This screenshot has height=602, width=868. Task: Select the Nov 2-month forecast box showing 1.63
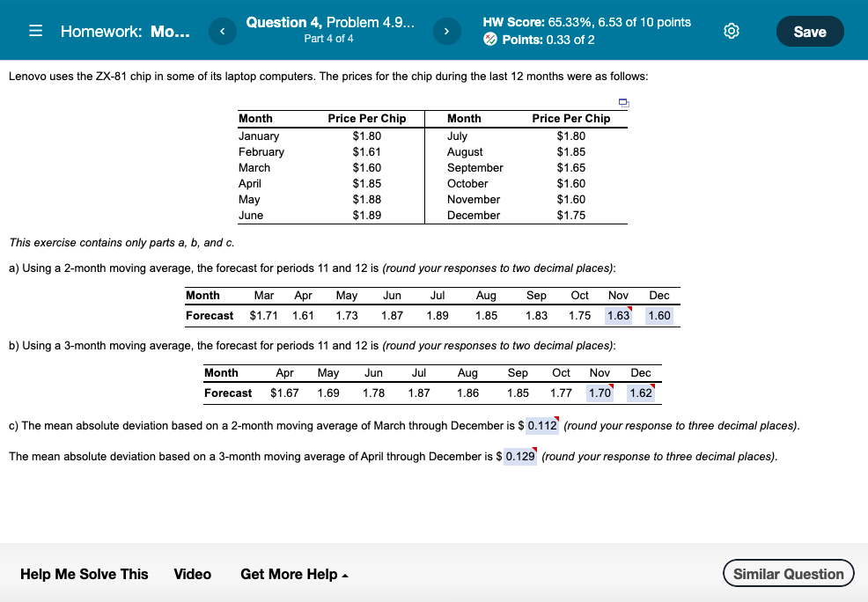pos(618,314)
